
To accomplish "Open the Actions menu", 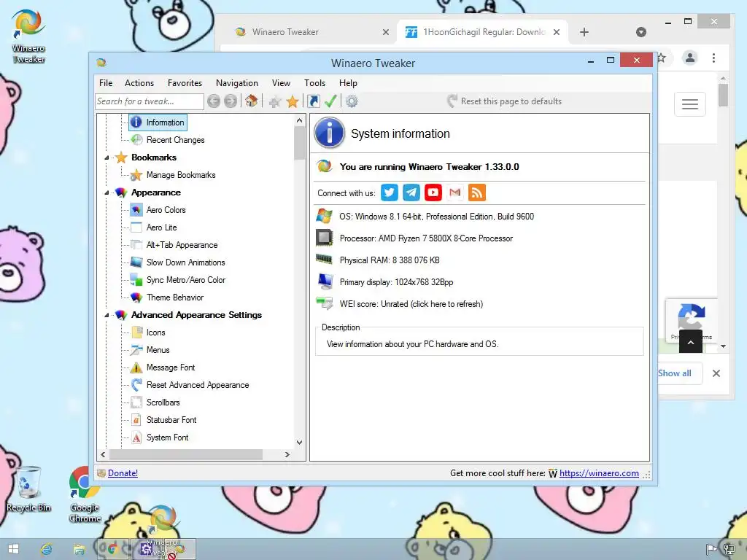I will coord(139,83).
